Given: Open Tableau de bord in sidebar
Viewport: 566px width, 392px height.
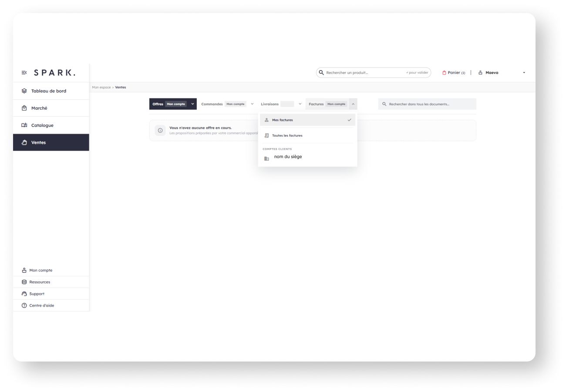Looking at the screenshot, I should (x=51, y=91).
